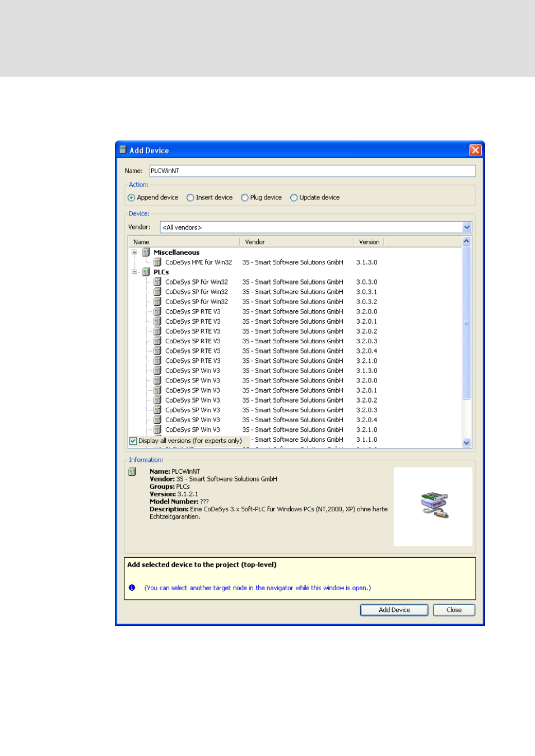Click version cell '3.0.3.2'
Image resolution: width=535 pixels, height=756 pixels.
367,302
